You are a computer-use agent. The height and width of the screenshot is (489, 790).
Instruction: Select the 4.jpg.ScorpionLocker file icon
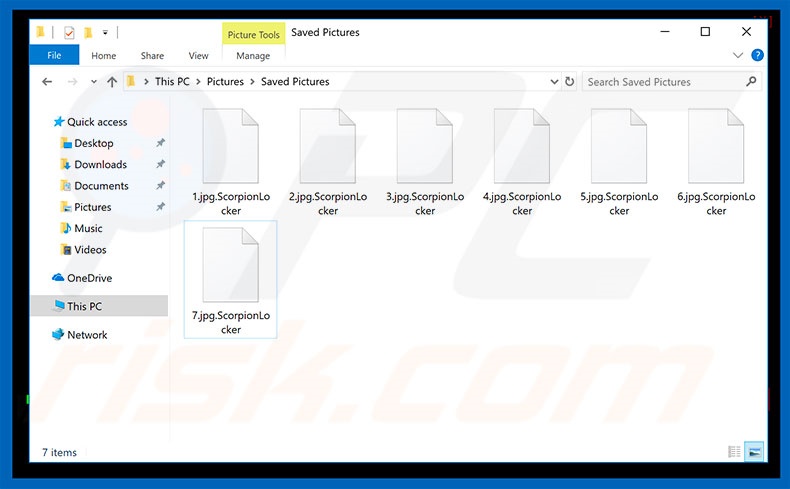coord(522,146)
